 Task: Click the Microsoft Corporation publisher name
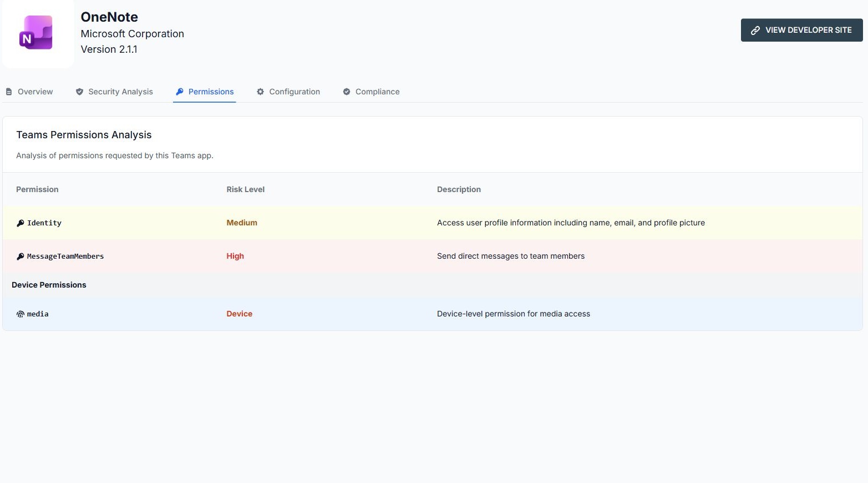tap(132, 34)
